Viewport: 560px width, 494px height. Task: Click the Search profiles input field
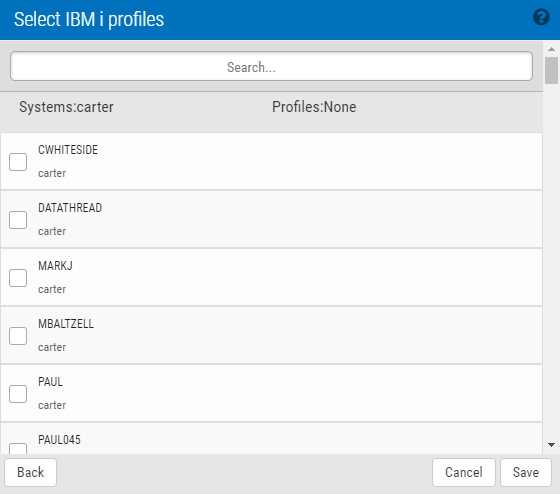(x=271, y=66)
